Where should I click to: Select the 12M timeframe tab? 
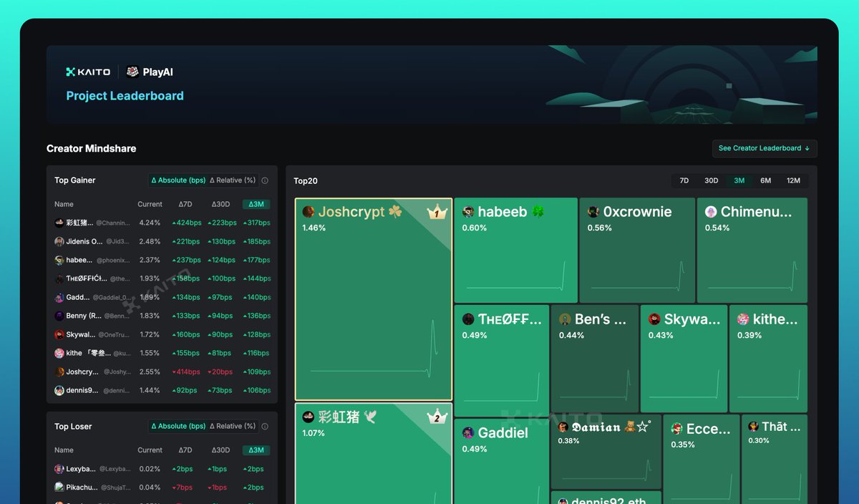click(793, 180)
